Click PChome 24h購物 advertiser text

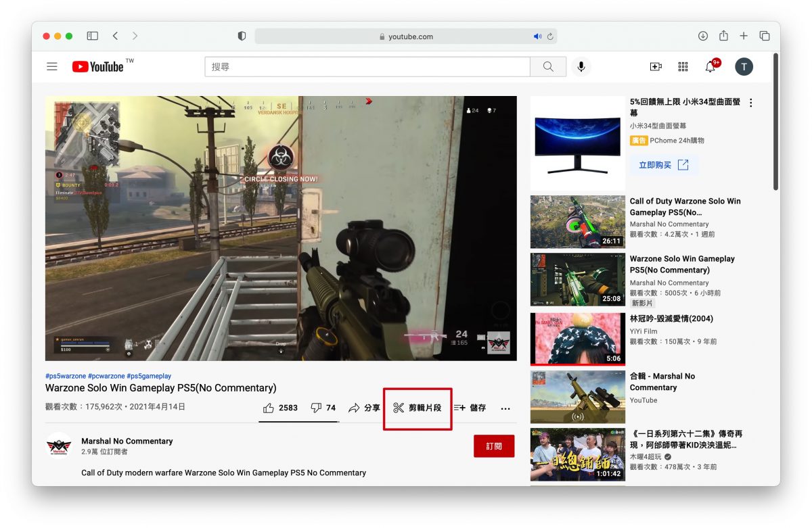(677, 141)
